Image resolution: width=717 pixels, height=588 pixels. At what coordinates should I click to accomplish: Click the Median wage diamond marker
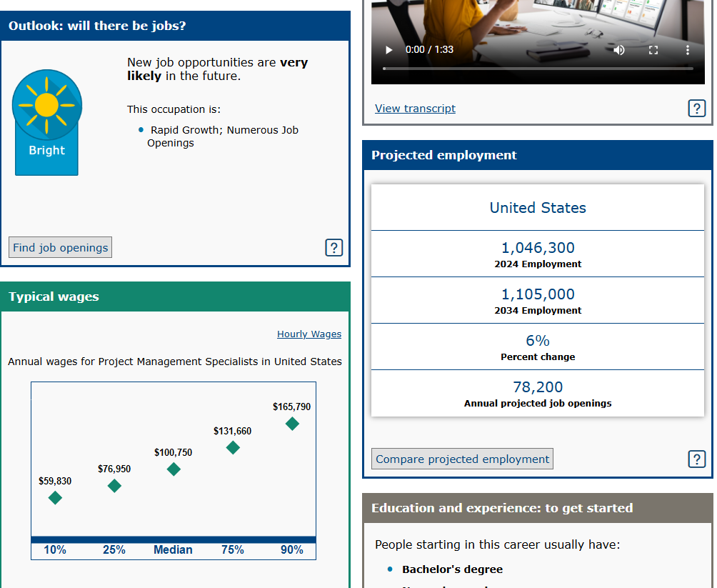[174, 469]
